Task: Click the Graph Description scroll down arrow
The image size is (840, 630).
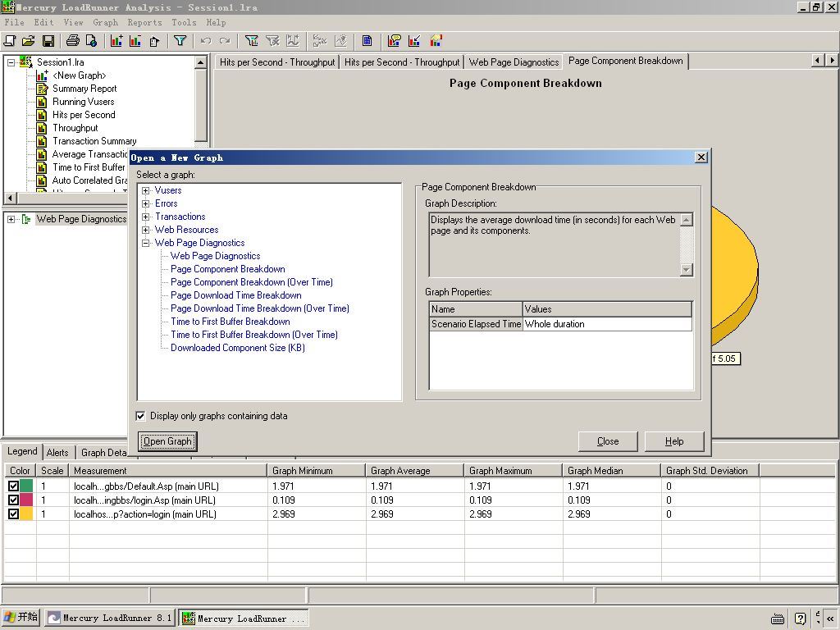Action: tap(687, 269)
